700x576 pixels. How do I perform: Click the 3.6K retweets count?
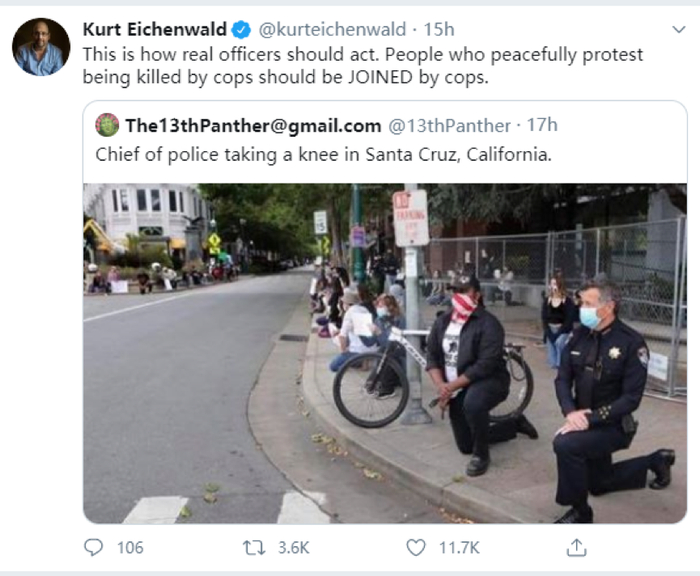(x=293, y=547)
